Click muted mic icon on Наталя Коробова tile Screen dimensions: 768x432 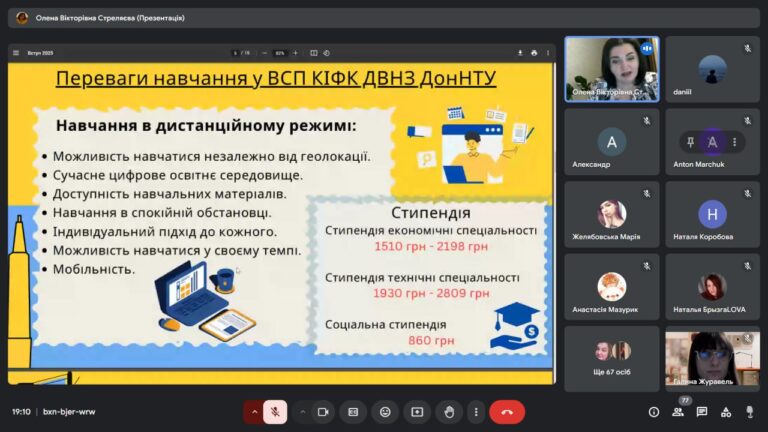click(747, 193)
